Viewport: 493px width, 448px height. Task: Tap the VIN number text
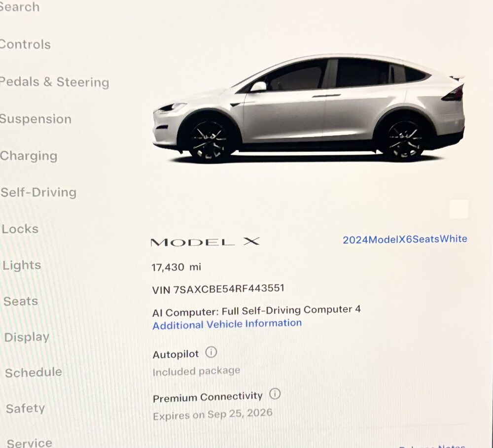[218, 289]
